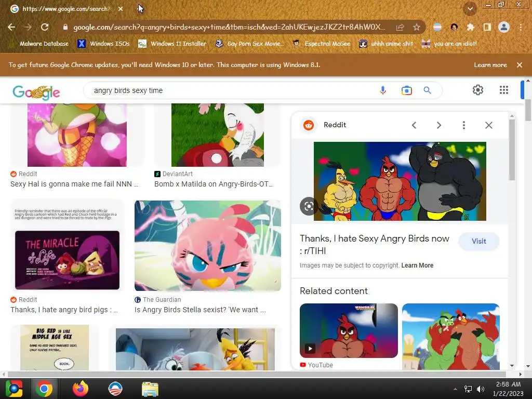Click the preview panel scrollbar thumb
Screen dimensions: 532x399
512,149
